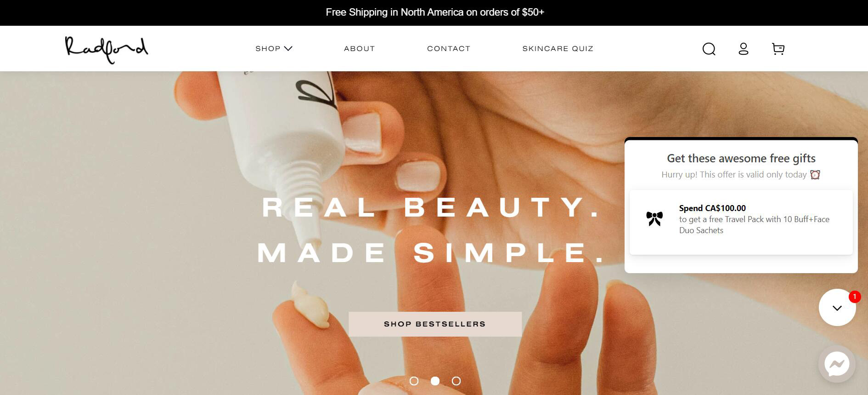This screenshot has width=868, height=395.
Task: Open the Contact page
Action: pyautogui.click(x=449, y=48)
